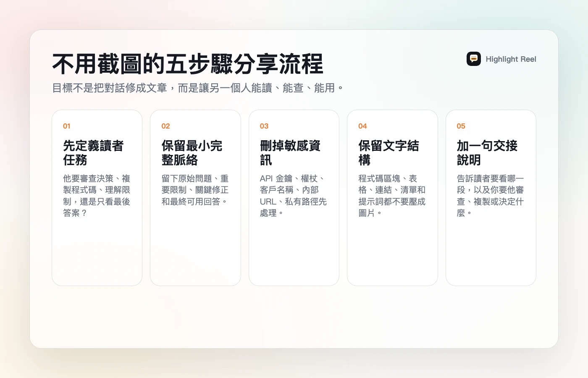This screenshot has height=378, width=588.
Task: Click the heading 保留最小完整脈絡
Action: point(192,153)
